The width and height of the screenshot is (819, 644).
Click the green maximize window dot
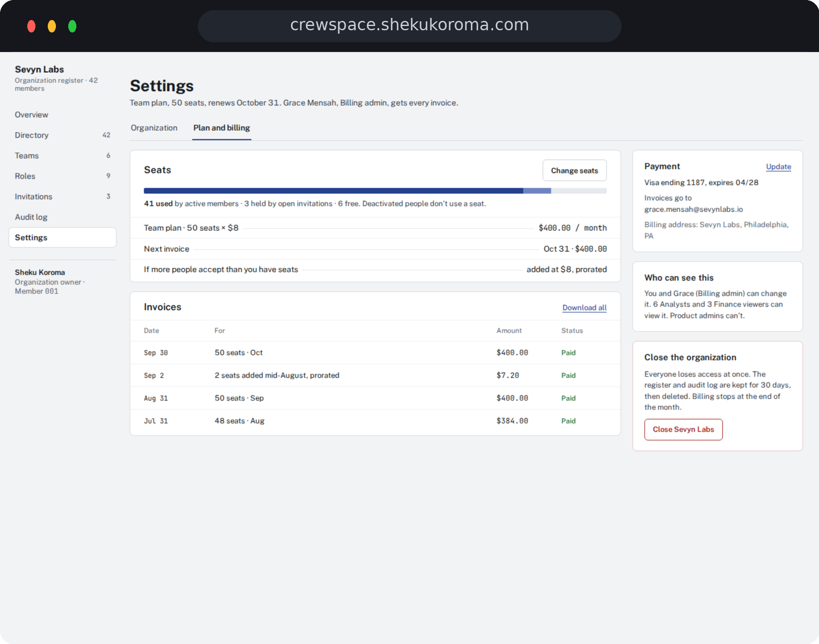[72, 26]
